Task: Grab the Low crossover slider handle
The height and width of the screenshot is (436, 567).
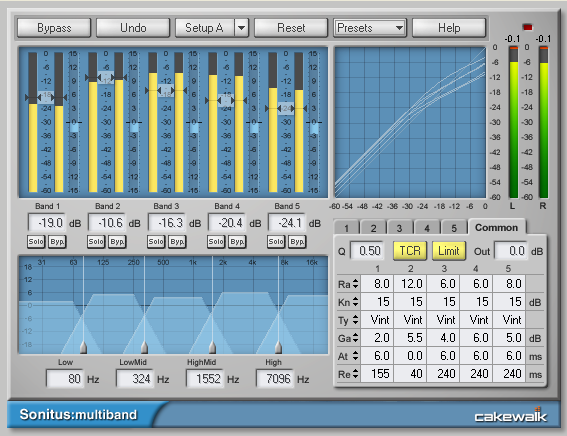Action: 84,347
